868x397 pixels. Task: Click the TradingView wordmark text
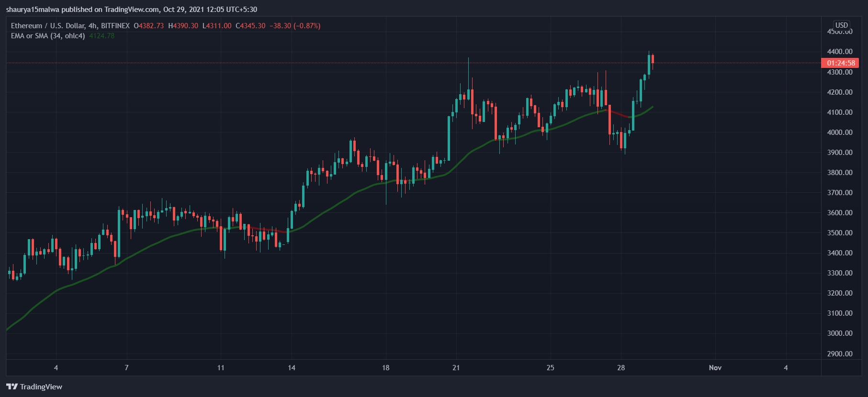[41, 386]
